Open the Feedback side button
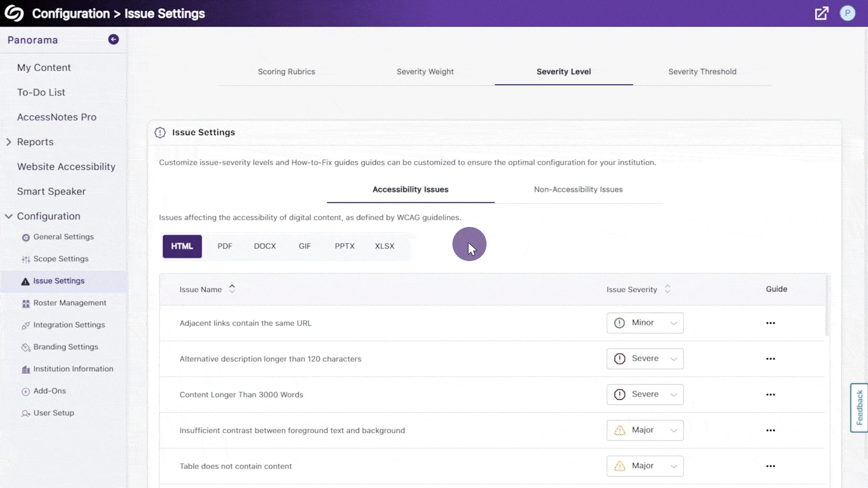Image resolution: width=868 pixels, height=488 pixels. pyautogui.click(x=859, y=408)
